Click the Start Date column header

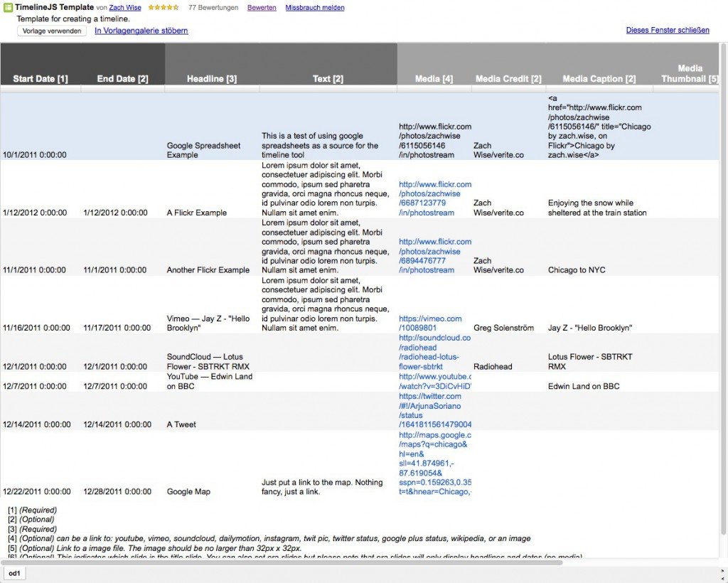tap(41, 79)
